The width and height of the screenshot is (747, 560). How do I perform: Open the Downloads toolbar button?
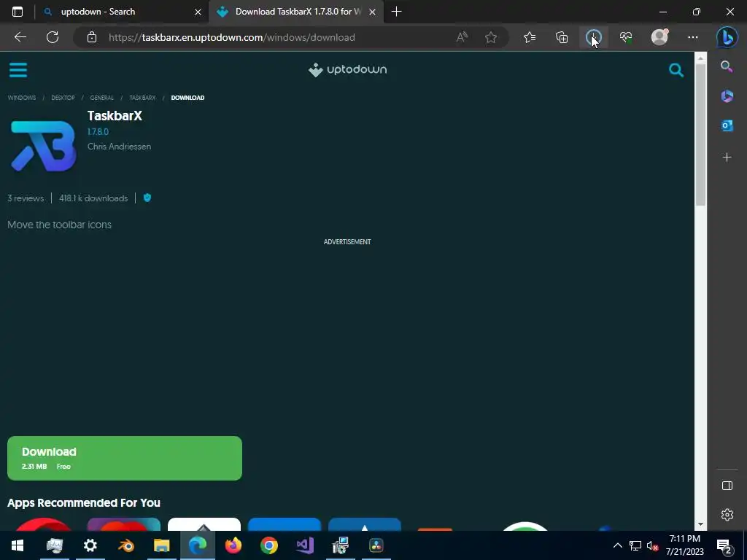coord(594,37)
